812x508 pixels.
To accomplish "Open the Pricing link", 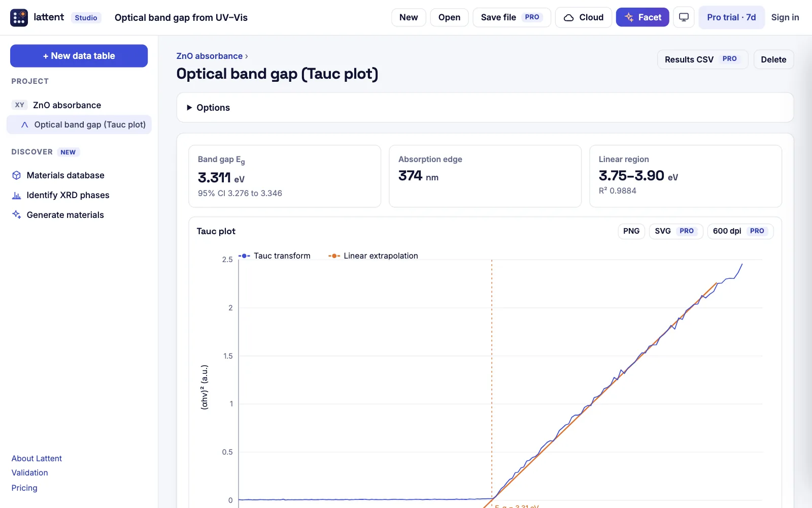I will (x=24, y=488).
